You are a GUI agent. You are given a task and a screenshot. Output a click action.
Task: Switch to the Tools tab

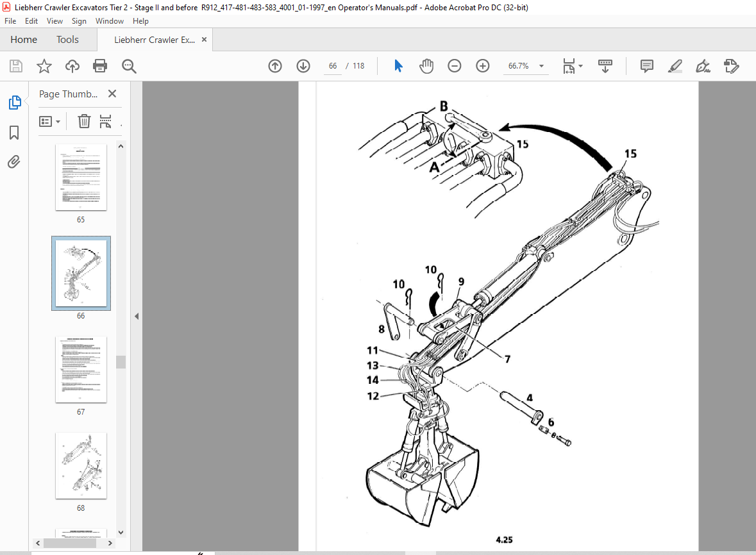pyautogui.click(x=67, y=40)
